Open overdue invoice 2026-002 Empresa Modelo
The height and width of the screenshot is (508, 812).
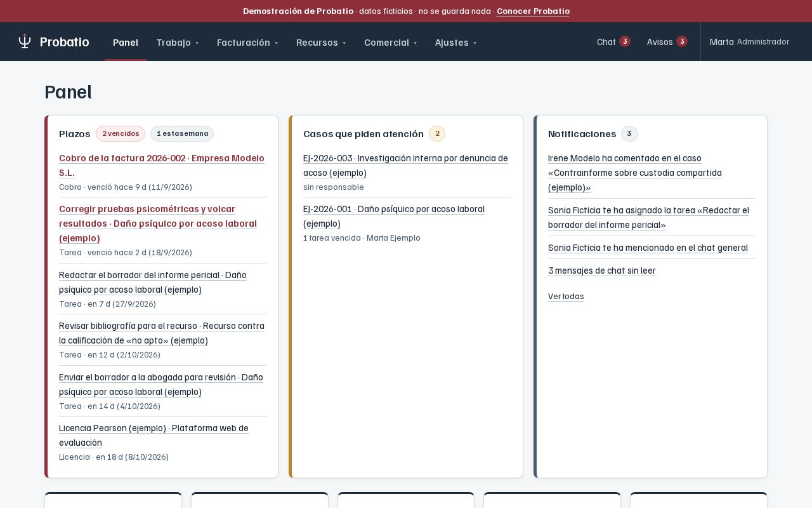(x=162, y=165)
